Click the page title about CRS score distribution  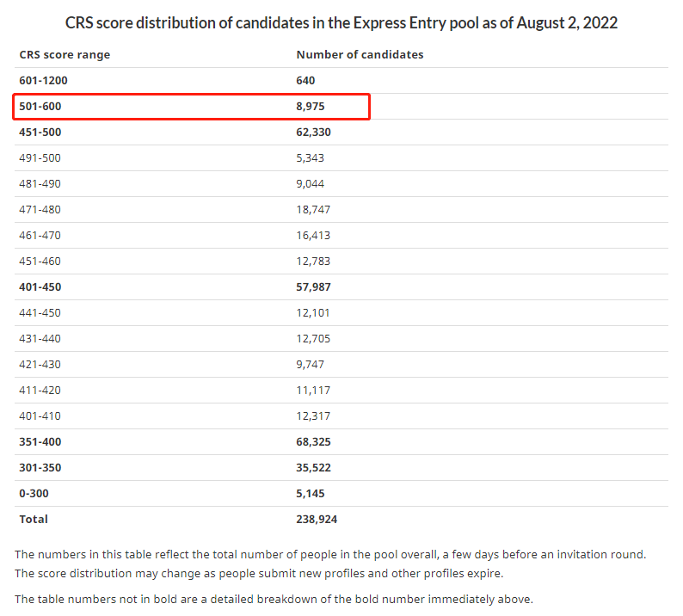coord(341,23)
